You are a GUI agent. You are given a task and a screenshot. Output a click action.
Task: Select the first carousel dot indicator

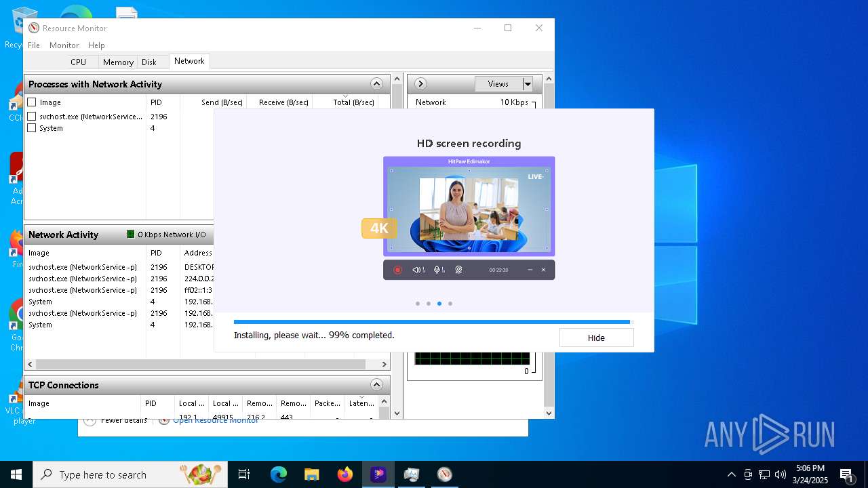[418, 304]
